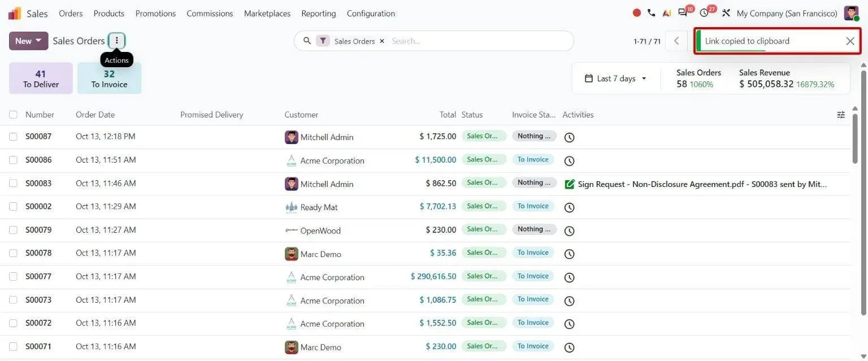Select the checkbox for order S00002
This screenshot has width=868, height=361.
[x=13, y=206]
